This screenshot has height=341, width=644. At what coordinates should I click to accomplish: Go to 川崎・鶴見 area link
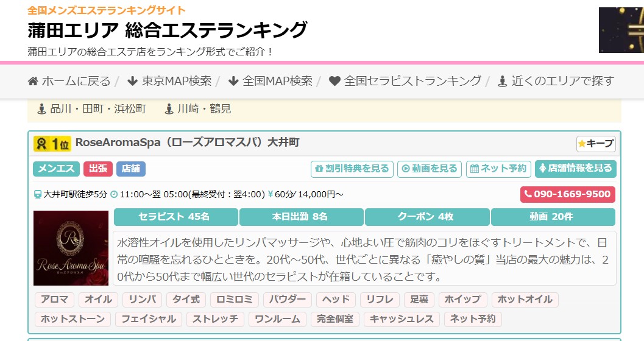pyautogui.click(x=197, y=109)
